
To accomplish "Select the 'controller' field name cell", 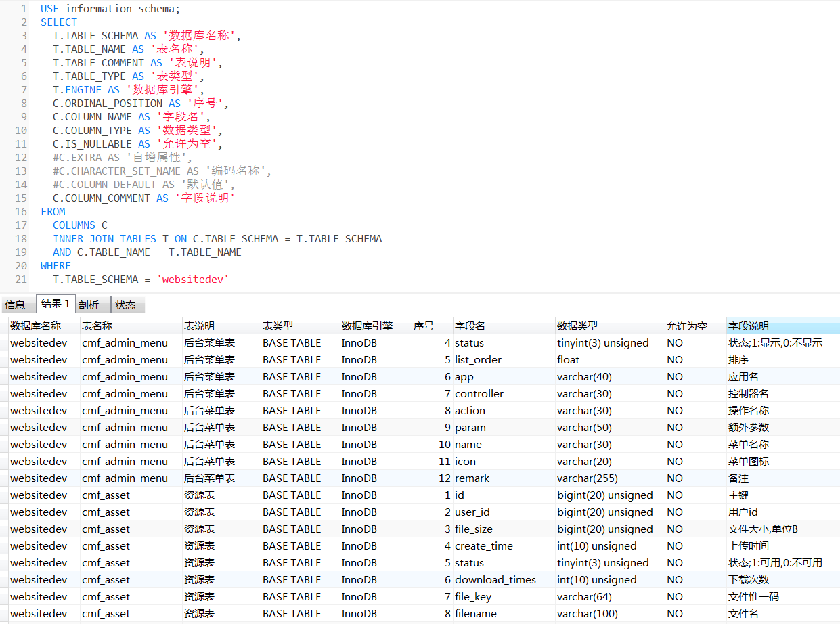I will [504, 394].
